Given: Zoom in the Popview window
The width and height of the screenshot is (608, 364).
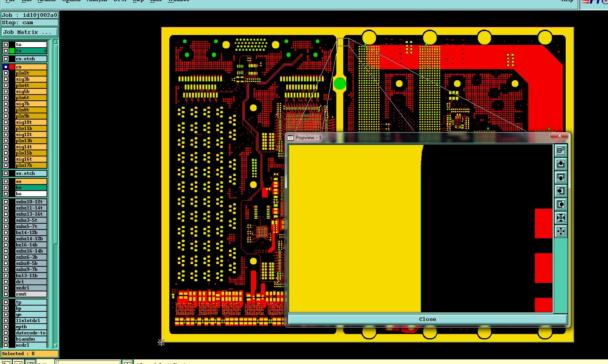Looking at the screenshot, I should point(561,218).
